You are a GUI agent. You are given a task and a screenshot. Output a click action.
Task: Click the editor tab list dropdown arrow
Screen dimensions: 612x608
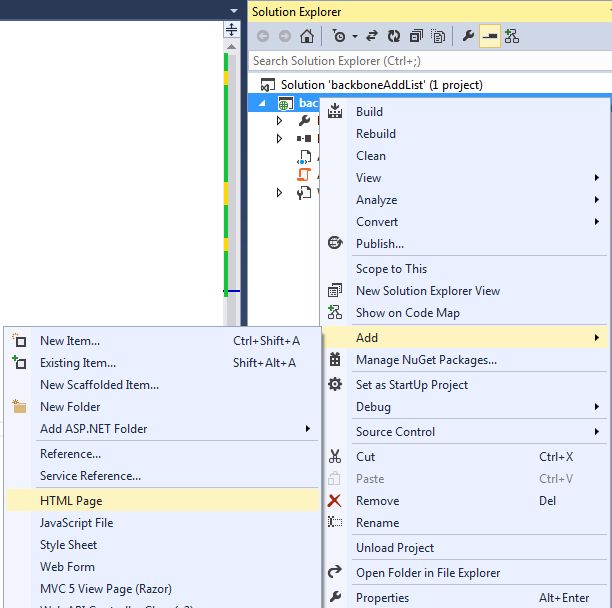pos(234,11)
